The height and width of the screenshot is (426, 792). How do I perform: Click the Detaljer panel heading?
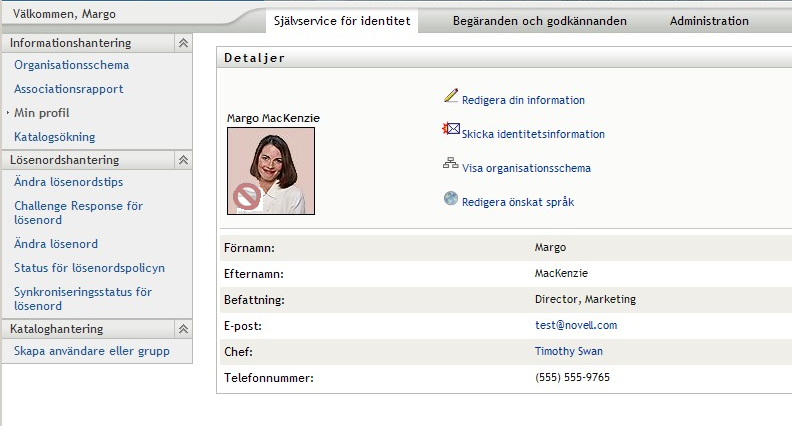(x=255, y=58)
